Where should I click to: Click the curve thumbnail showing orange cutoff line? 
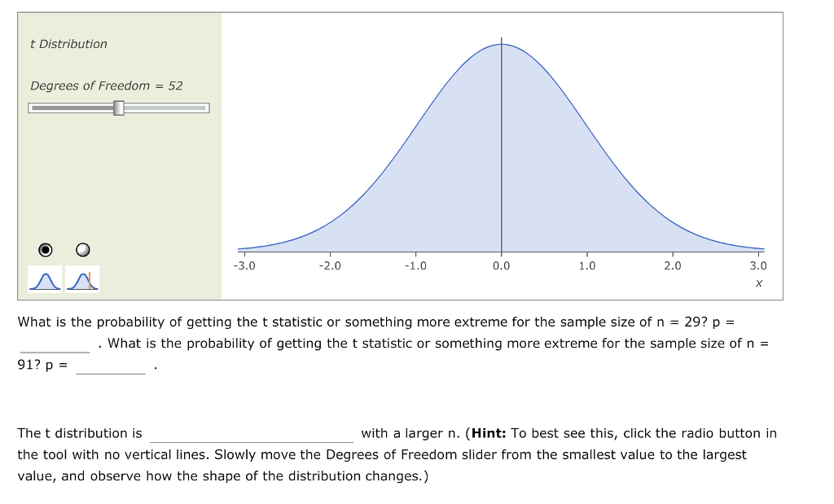pos(82,278)
